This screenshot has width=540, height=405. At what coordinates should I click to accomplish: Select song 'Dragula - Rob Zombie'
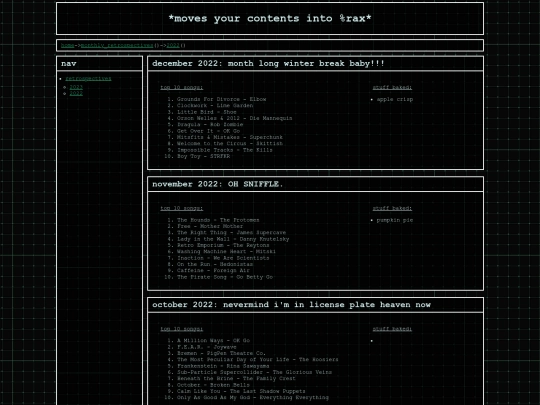[210, 124]
